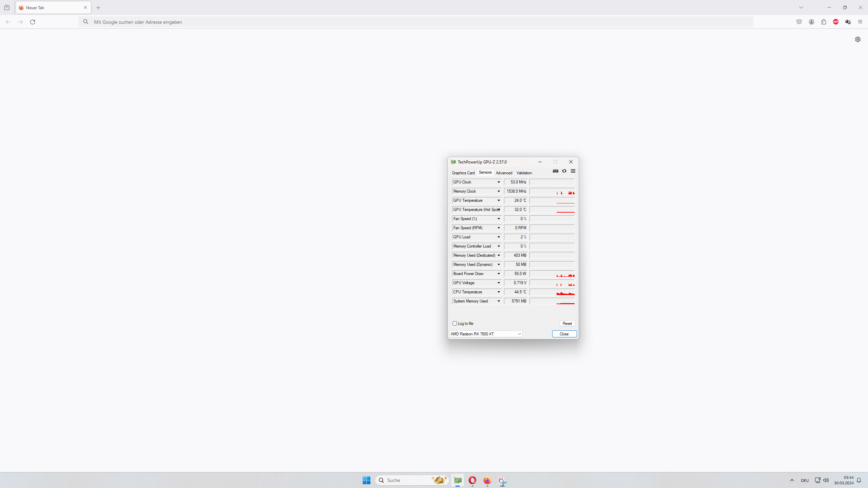Open the CPU Temperature sensor dropdown

(499, 292)
